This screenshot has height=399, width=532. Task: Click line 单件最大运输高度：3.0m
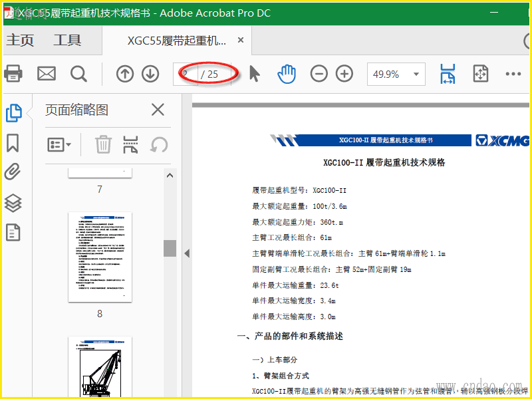294,317
